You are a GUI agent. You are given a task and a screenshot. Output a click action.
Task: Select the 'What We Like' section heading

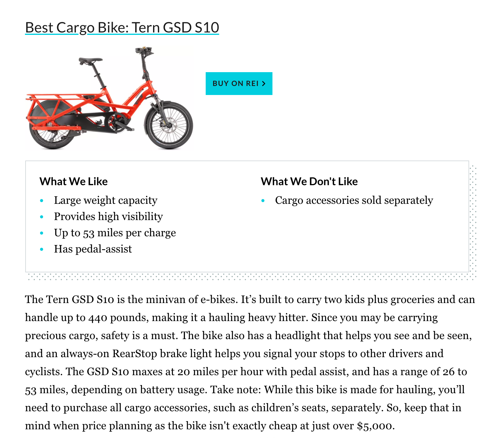coord(74,181)
